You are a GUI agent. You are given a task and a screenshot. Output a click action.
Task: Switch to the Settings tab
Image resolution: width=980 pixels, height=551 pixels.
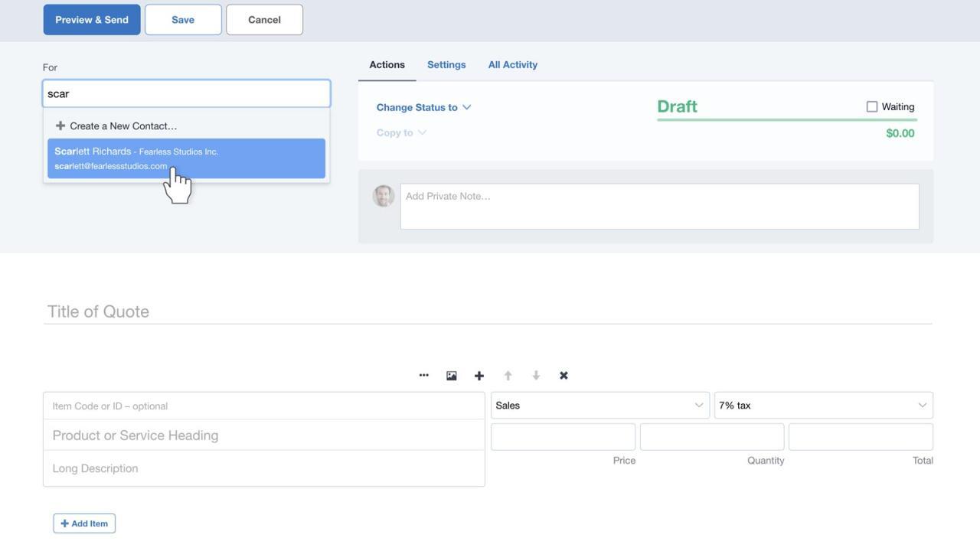tap(446, 65)
